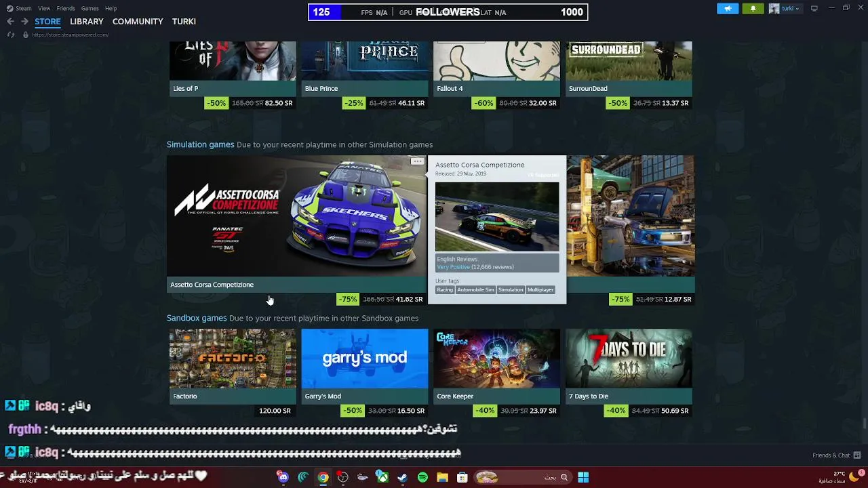This screenshot has width=868, height=488.
Task: Switch to the COMMUNITY tab
Action: (x=138, y=22)
